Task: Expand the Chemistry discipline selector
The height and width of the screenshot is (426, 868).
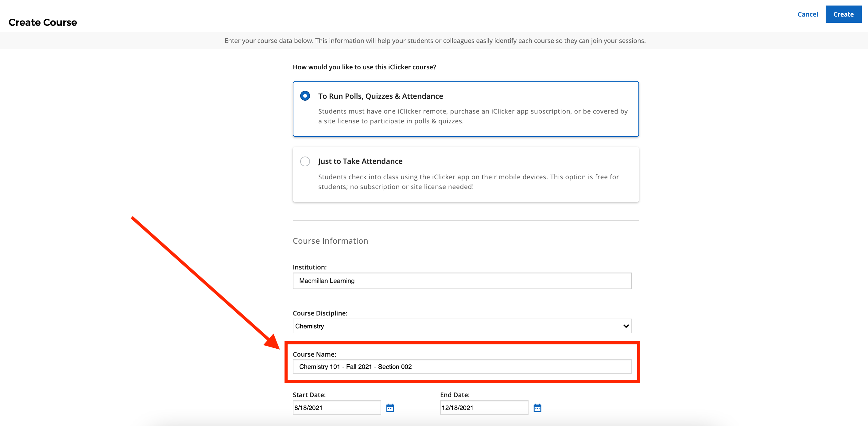Action: tap(462, 326)
